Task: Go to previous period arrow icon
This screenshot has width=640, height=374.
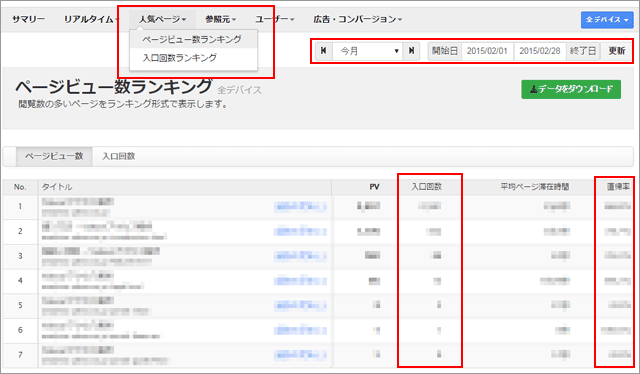Action: click(x=324, y=51)
